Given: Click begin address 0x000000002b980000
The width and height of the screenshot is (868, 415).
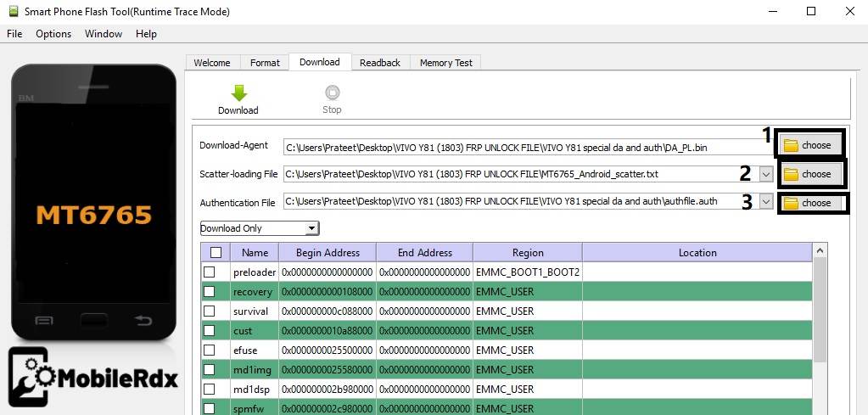Looking at the screenshot, I should pos(328,389).
